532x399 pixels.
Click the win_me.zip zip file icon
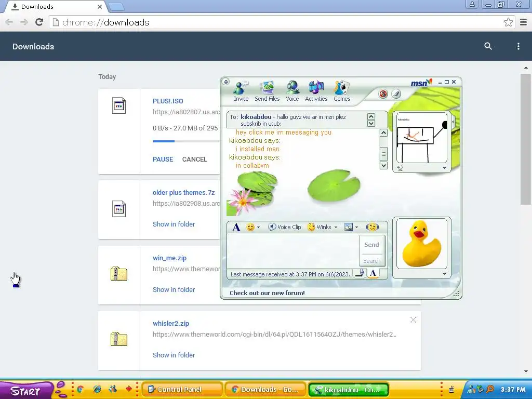click(x=119, y=273)
